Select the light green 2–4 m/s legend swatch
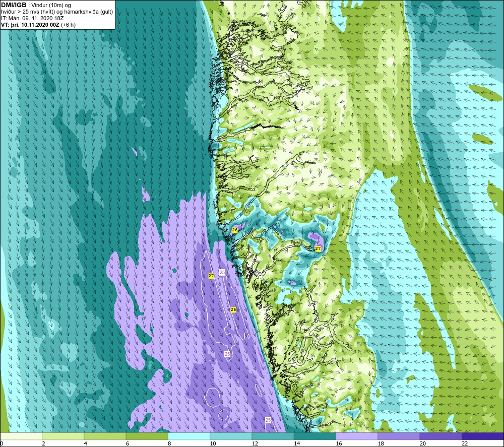504x447 pixels. pyautogui.click(x=63, y=436)
